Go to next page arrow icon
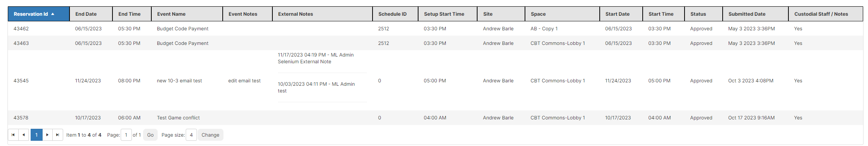Viewport: 868px width, 146px height. click(x=47, y=135)
